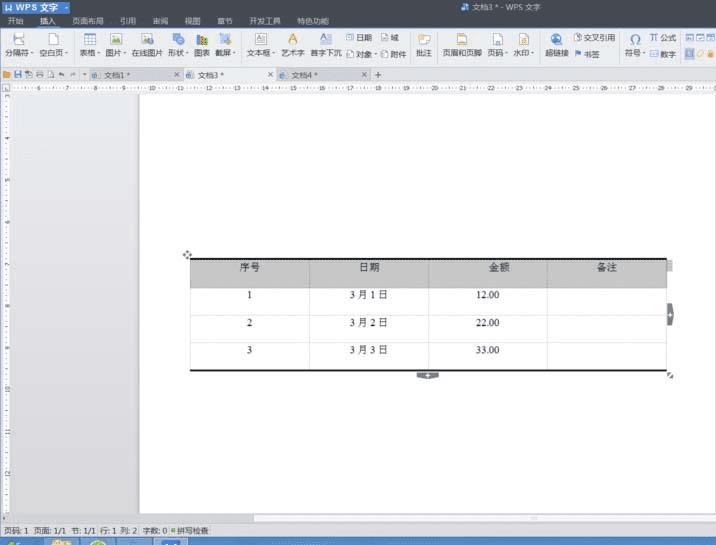Switch to the 开始 Home tab
This screenshot has width=716, height=545.
coord(15,21)
